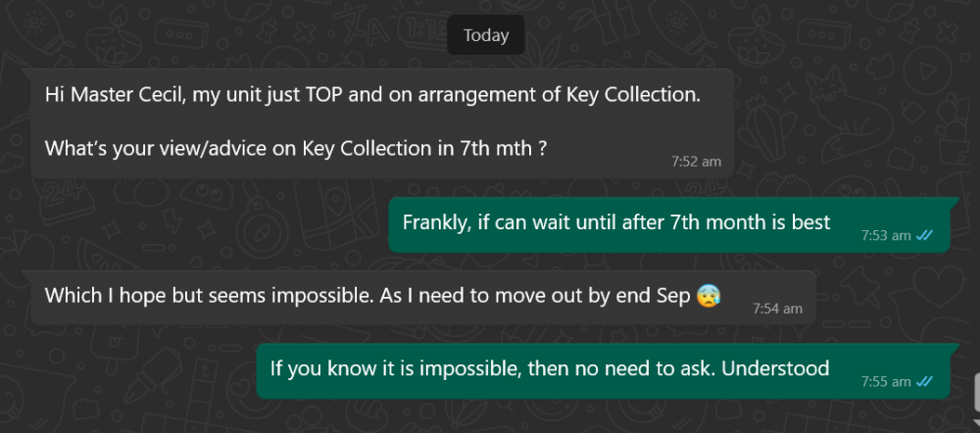Select the "Frankly, if can wait" sent message
The image size is (980, 433).
pos(616,221)
